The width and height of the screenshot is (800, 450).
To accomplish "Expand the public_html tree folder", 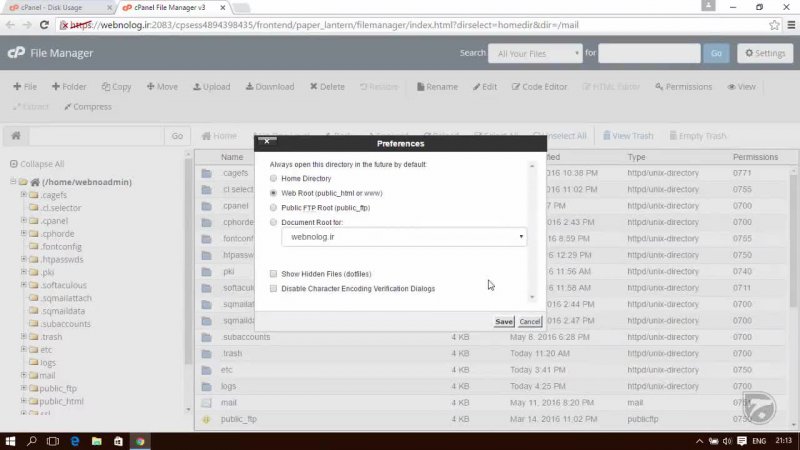I will pyautogui.click(x=23, y=401).
